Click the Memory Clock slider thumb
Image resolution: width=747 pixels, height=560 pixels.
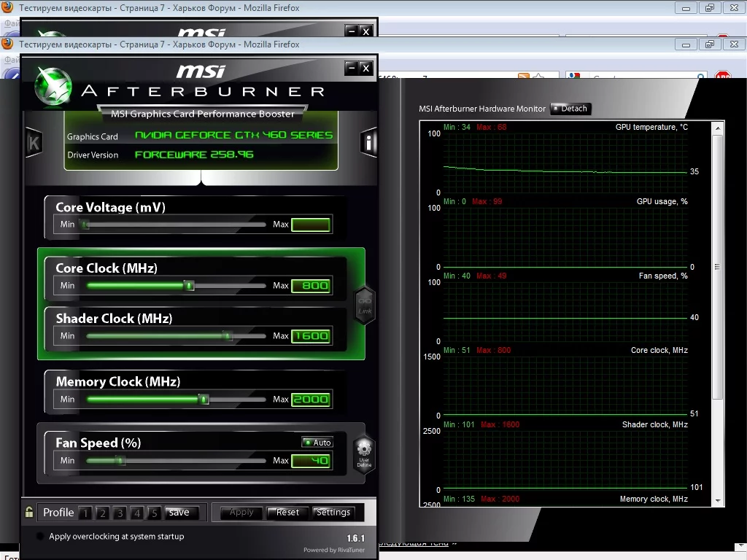tap(204, 400)
